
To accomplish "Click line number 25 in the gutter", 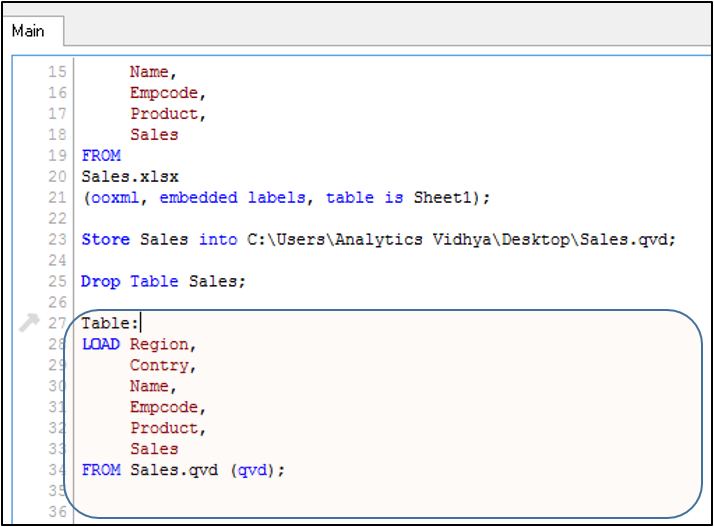I will (x=57, y=281).
